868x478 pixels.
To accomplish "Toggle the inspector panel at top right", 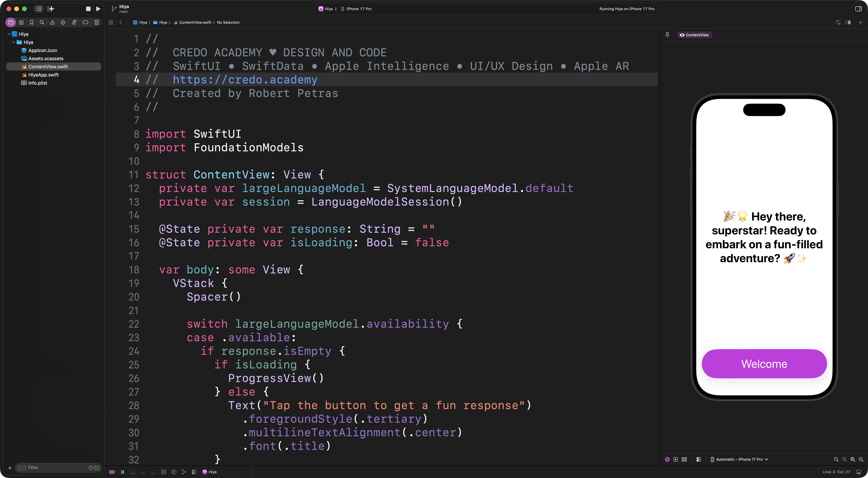I will click(858, 9).
